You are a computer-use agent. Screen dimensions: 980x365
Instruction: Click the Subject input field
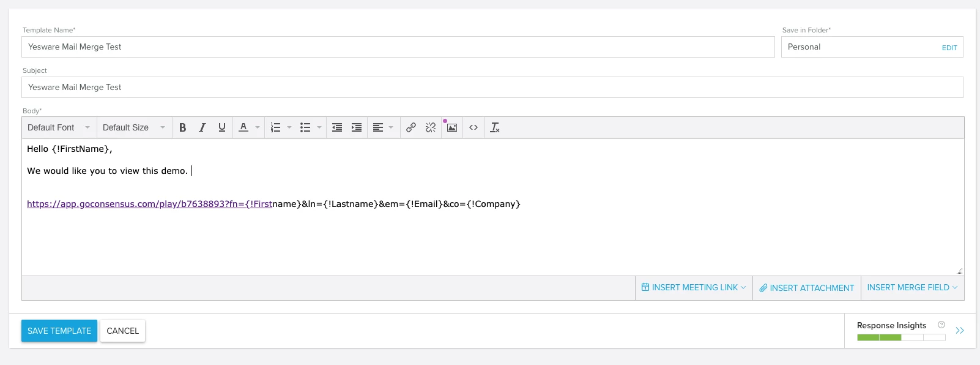(492, 88)
